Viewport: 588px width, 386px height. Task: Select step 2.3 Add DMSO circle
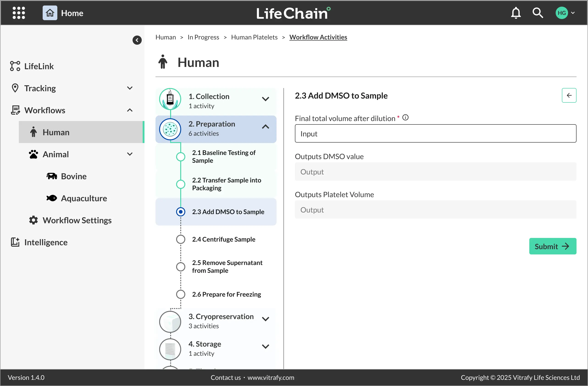coord(181,212)
